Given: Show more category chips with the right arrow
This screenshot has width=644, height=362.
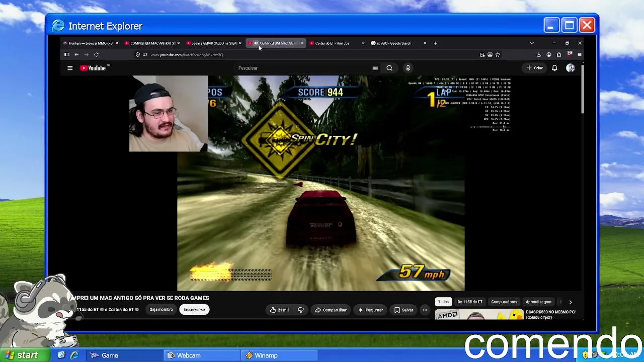Looking at the screenshot, I should [570, 302].
